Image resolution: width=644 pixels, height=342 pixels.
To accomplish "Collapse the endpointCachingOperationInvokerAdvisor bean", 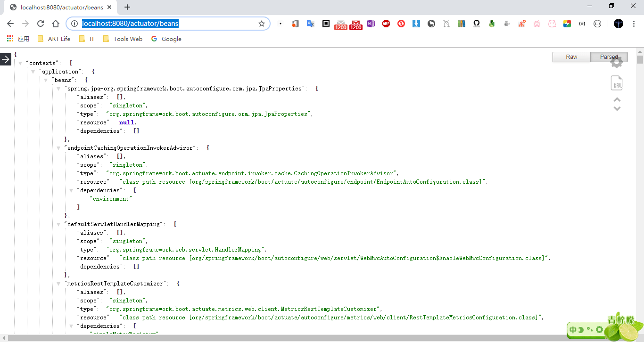I will click(59, 148).
